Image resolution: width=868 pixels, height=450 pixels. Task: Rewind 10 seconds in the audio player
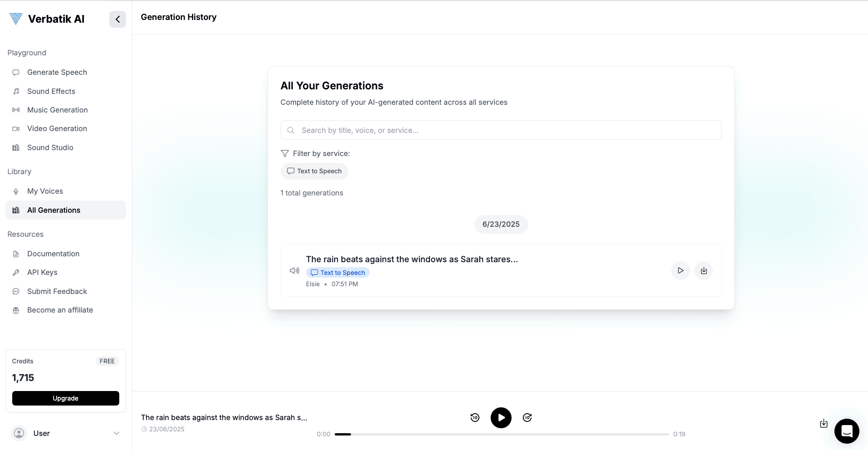click(475, 417)
